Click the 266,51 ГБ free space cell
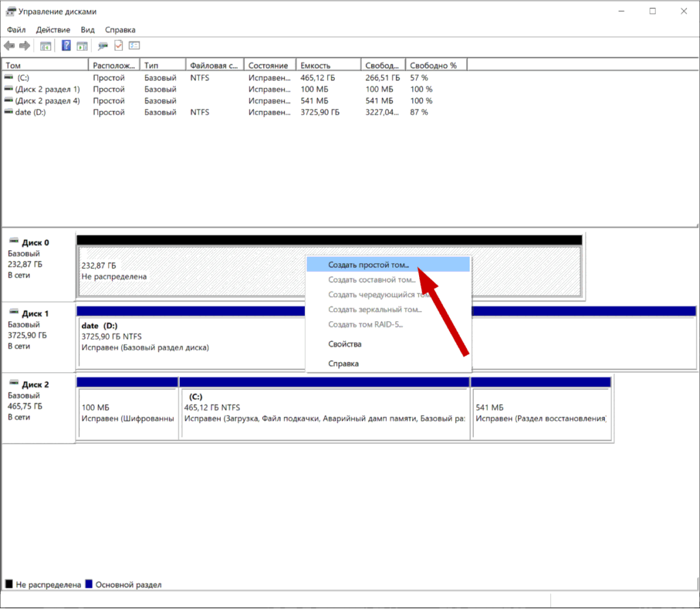Viewport: 700px width, 609px height. tap(383, 78)
